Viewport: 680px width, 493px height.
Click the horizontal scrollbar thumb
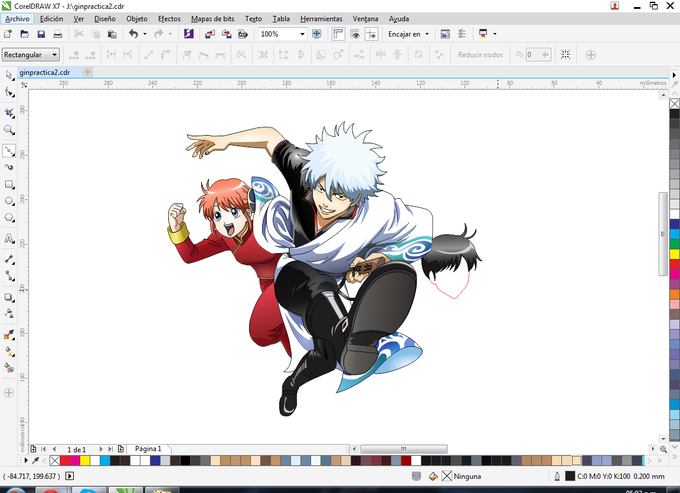click(404, 449)
